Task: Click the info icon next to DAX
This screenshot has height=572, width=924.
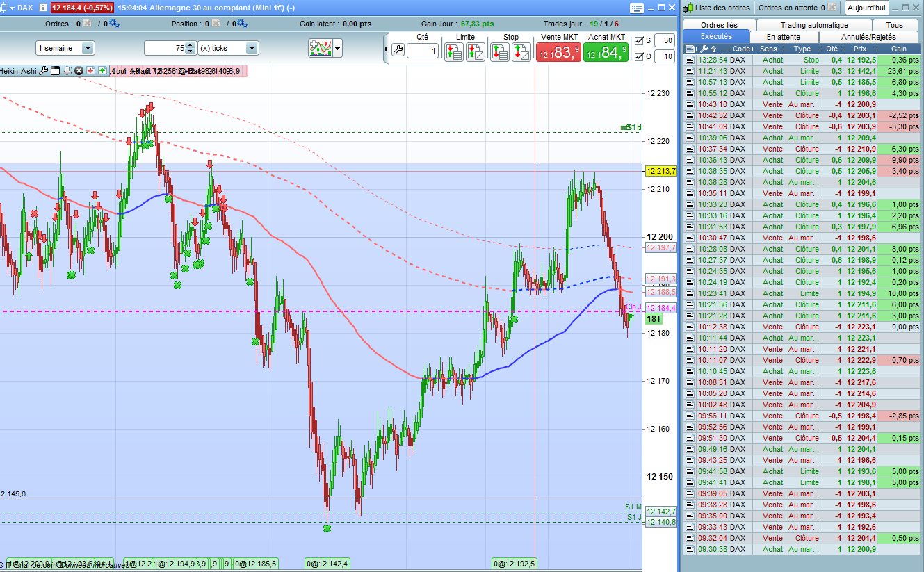Action: pyautogui.click(x=43, y=8)
